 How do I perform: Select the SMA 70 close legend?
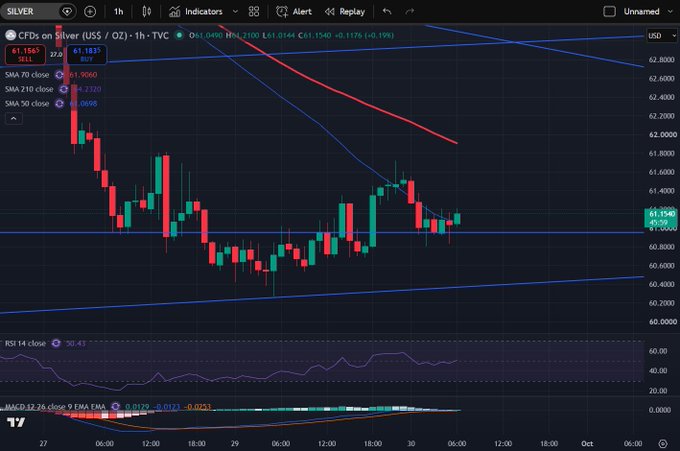tap(27, 75)
